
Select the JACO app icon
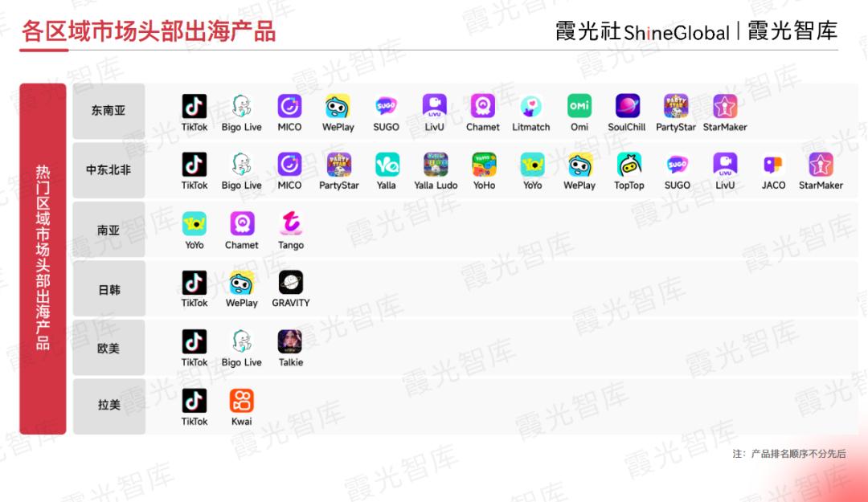point(773,165)
